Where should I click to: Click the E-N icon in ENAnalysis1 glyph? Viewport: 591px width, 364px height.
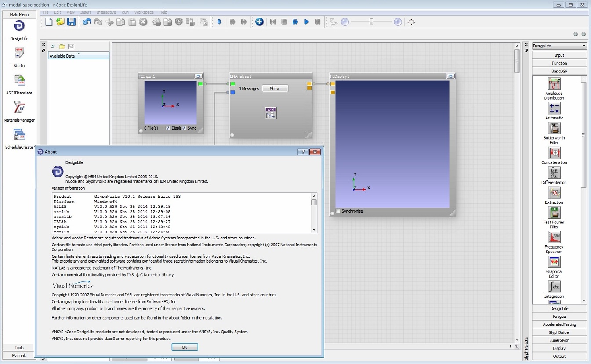coord(271,112)
